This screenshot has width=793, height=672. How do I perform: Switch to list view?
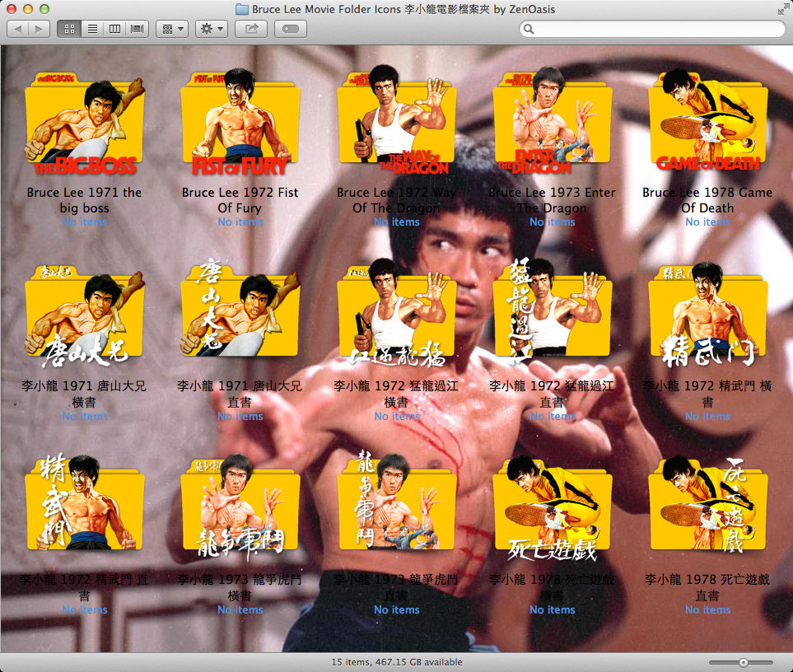pyautogui.click(x=92, y=29)
